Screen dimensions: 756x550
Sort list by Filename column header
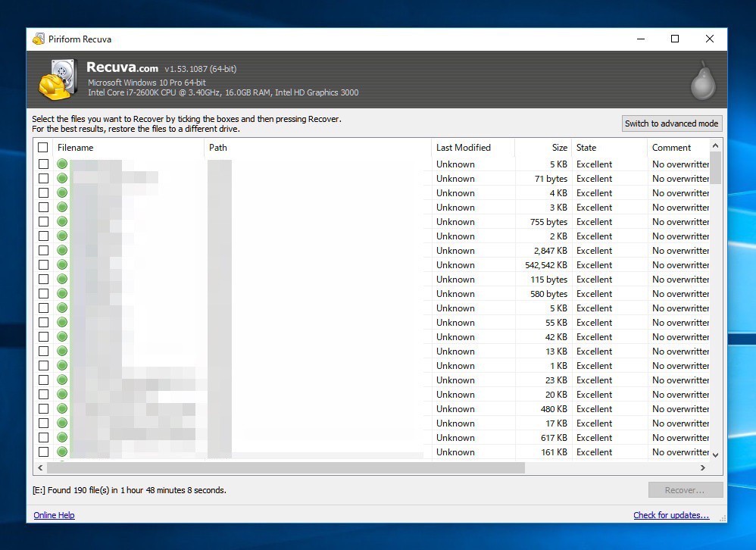(x=128, y=148)
